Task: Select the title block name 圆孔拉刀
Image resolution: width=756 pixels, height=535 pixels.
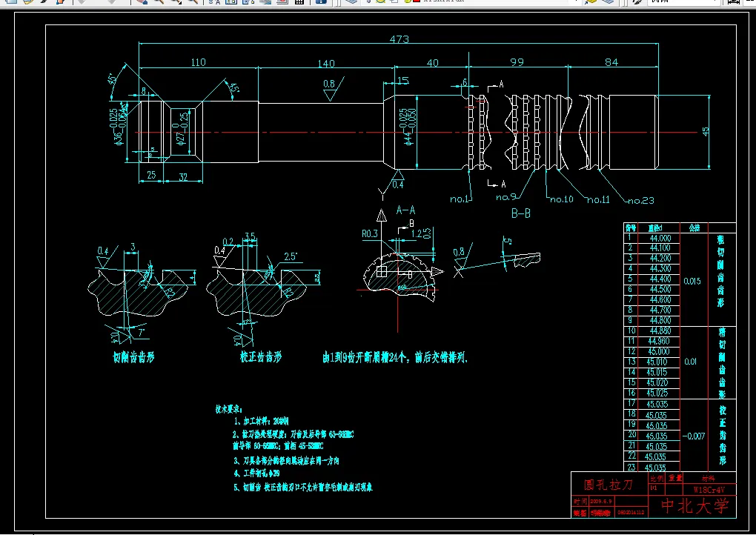Action: pos(608,485)
